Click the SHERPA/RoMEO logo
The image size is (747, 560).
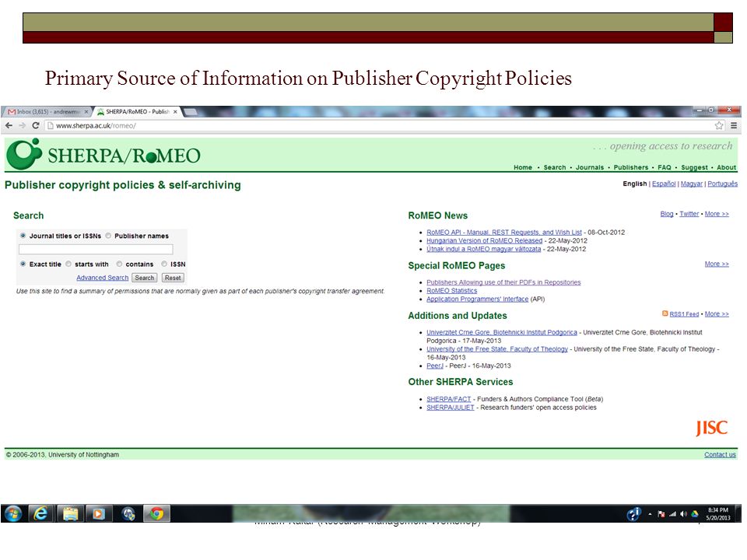coord(103,154)
